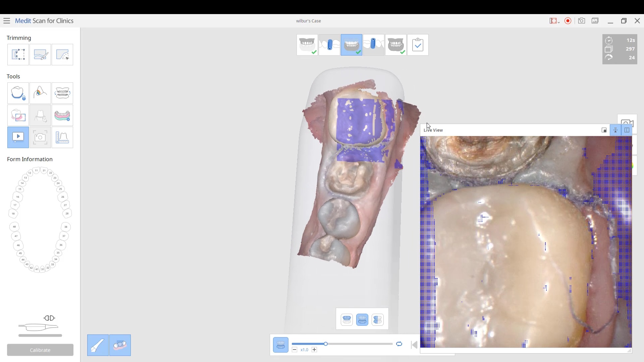Select tooth 11 on form chart
Viewport: 644px width, 362px height.
coord(36,170)
